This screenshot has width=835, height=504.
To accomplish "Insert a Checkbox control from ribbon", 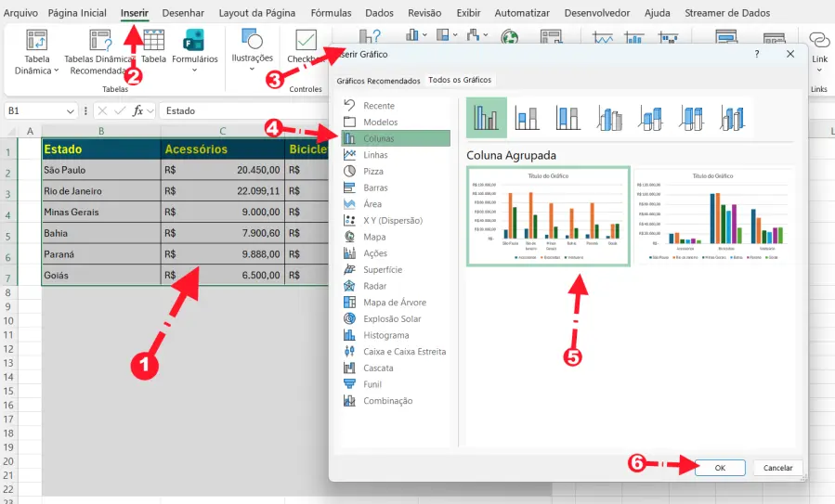I will (x=306, y=46).
